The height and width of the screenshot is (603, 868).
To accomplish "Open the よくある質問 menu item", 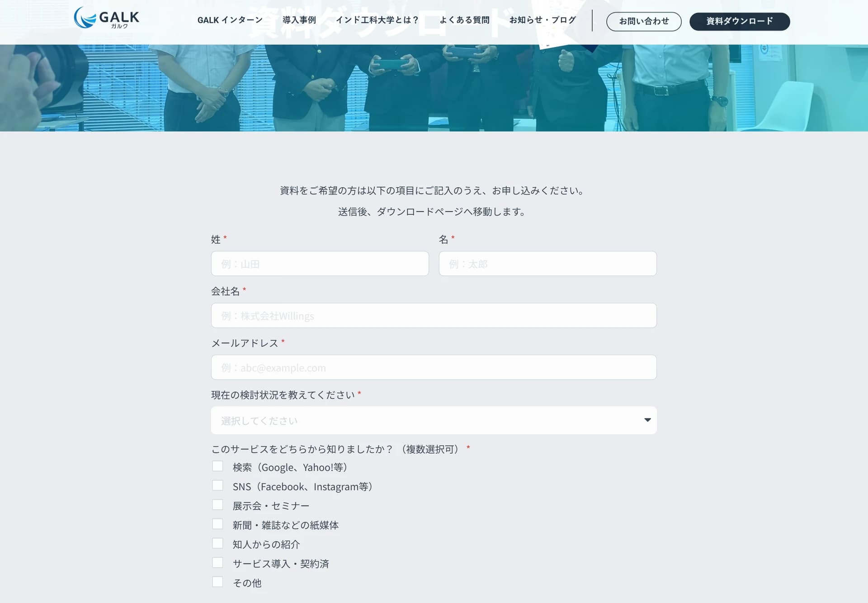I will (464, 20).
